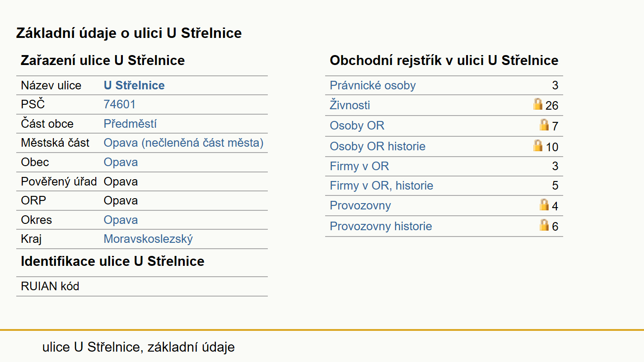The image size is (644, 362).
Task: Open Osoby OR historie link
Action: pyautogui.click(x=378, y=146)
